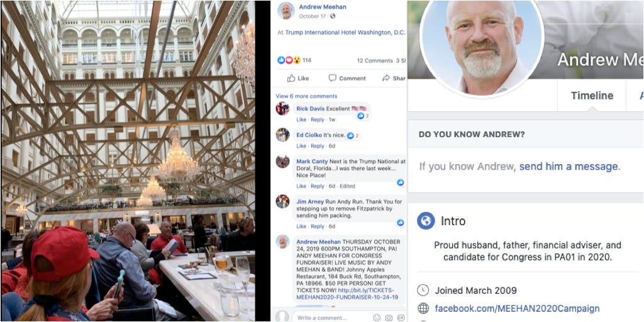Screen dimensions: 644x322
Task: Open Trump International Hotel Washington, D.C. location link
Action: [345, 33]
